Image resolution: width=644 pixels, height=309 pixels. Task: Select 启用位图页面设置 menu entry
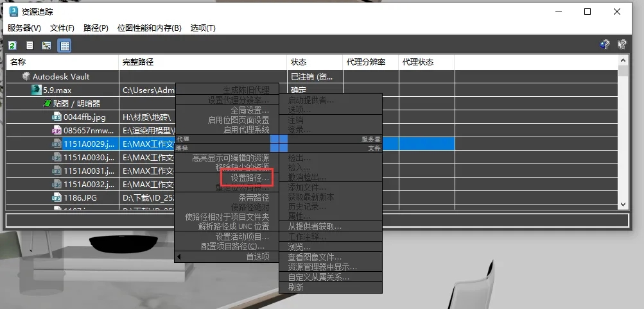pyautogui.click(x=239, y=120)
